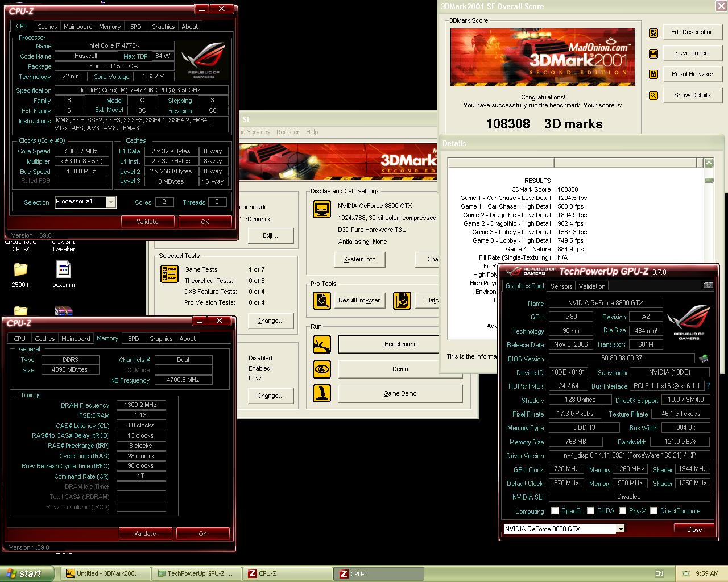Screen dimensions: 728x582
Task: Click the Windows Start button
Action: click(x=27, y=573)
